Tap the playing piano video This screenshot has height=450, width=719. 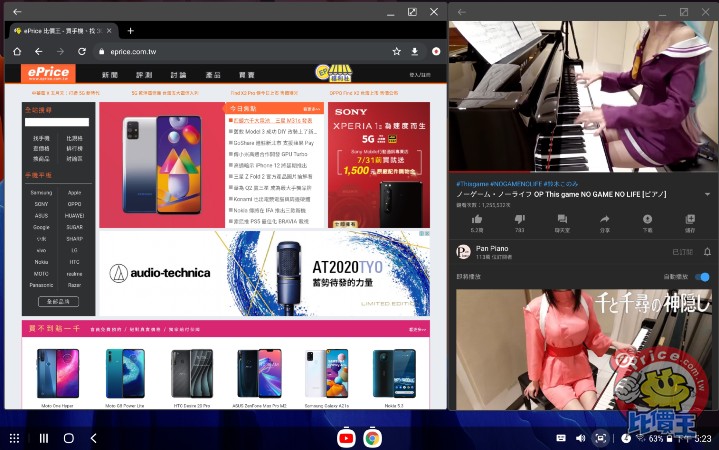pos(583,96)
